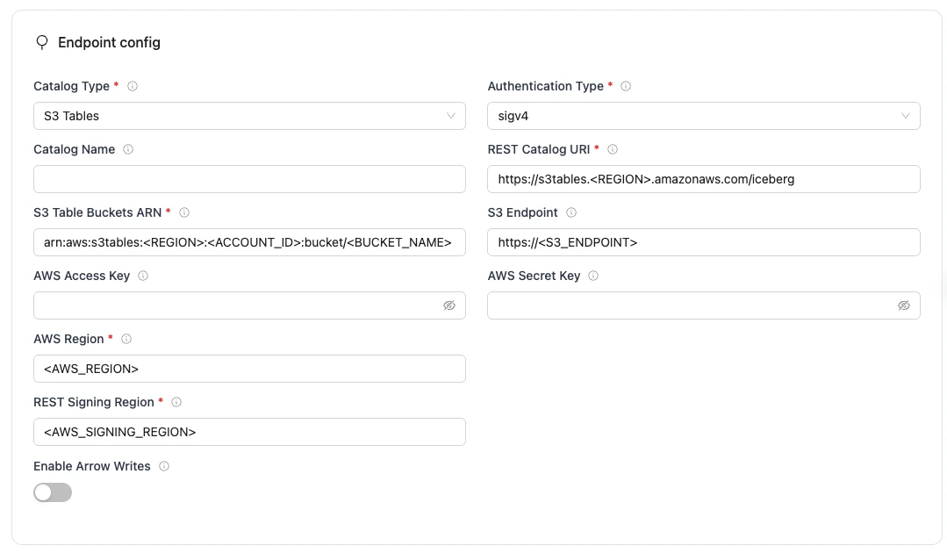This screenshot has width=947, height=560.
Task: Focus the REST Signing Region field
Action: click(x=249, y=432)
